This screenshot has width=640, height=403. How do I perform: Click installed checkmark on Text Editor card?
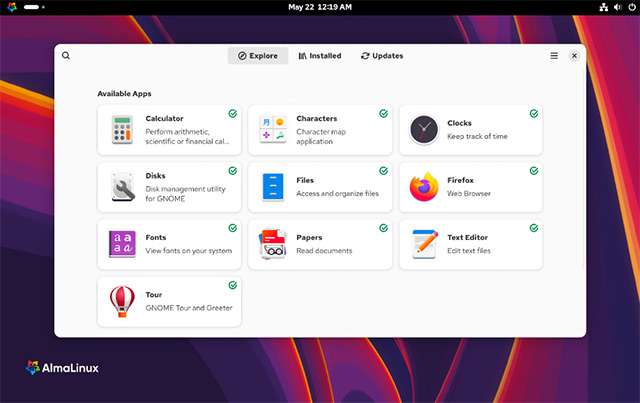click(534, 228)
